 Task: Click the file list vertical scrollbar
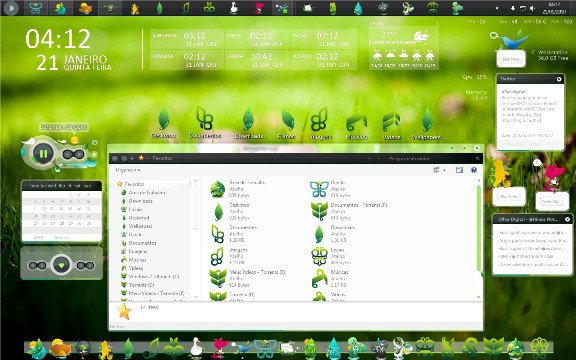(x=479, y=228)
